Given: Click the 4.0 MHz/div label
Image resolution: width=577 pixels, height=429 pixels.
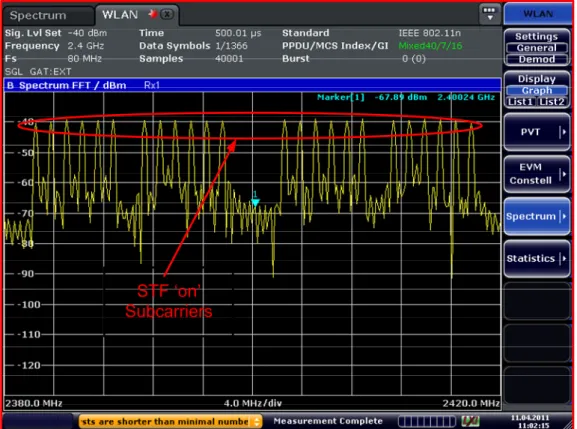Looking at the screenshot, I should [253, 403].
